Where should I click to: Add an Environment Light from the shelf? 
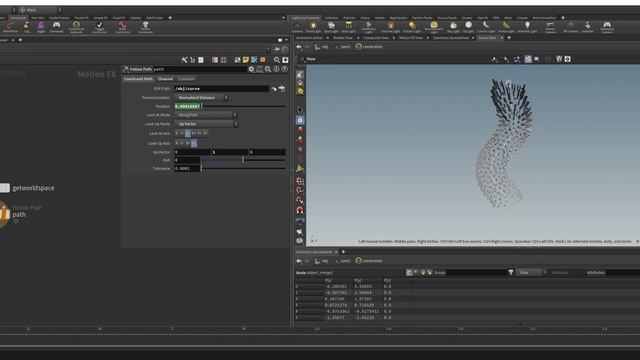pyautogui.click(x=433, y=27)
